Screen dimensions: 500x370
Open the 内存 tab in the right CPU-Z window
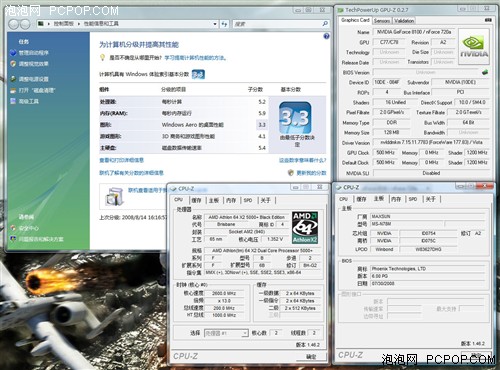tap(396, 199)
